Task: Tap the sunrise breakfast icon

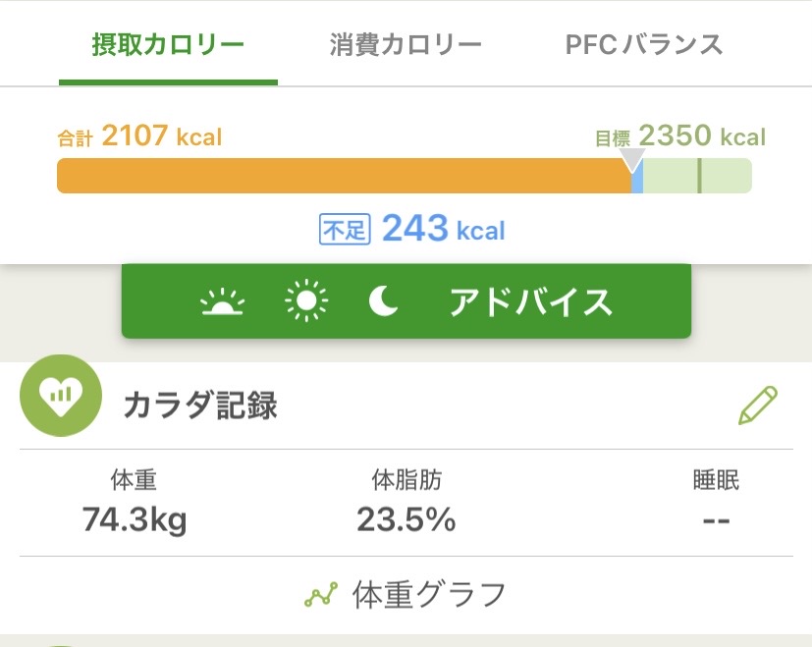Action: click(x=221, y=302)
